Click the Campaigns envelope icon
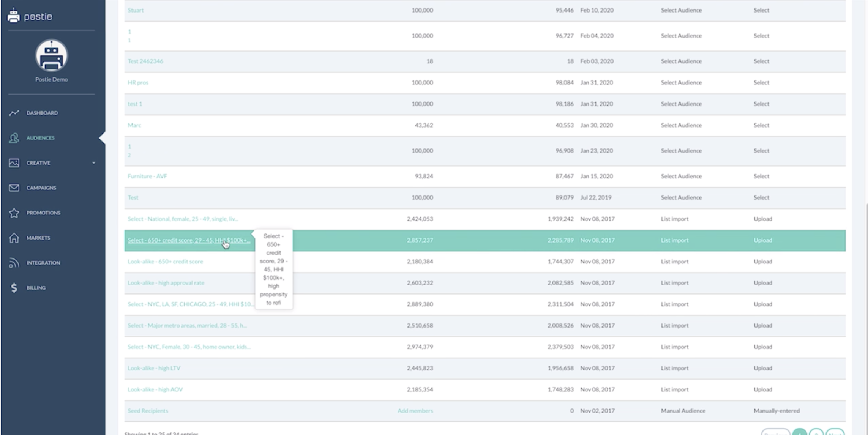Viewport: 868px width, 435px height. pos(14,188)
